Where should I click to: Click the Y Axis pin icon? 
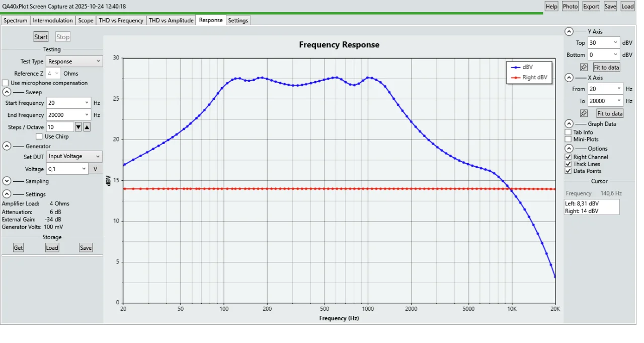[x=584, y=67]
